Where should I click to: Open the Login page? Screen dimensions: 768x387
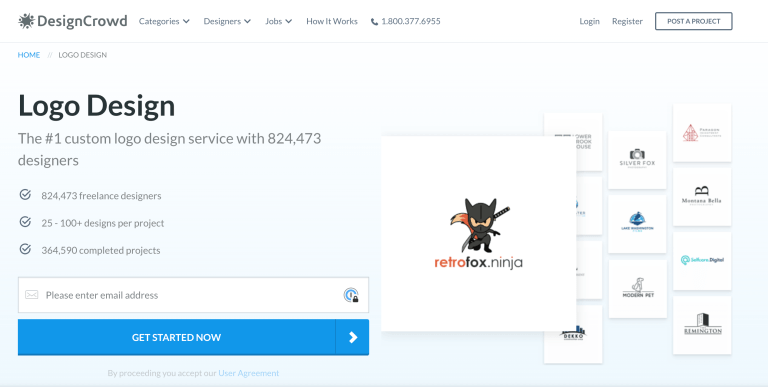pos(589,21)
